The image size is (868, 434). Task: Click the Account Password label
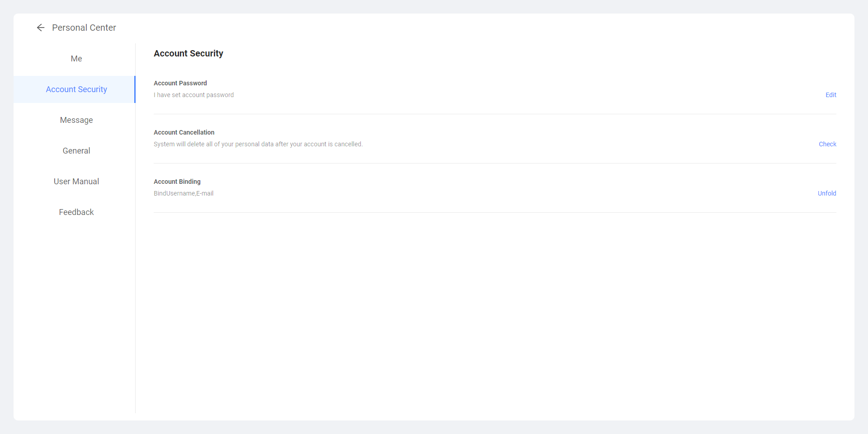[180, 83]
